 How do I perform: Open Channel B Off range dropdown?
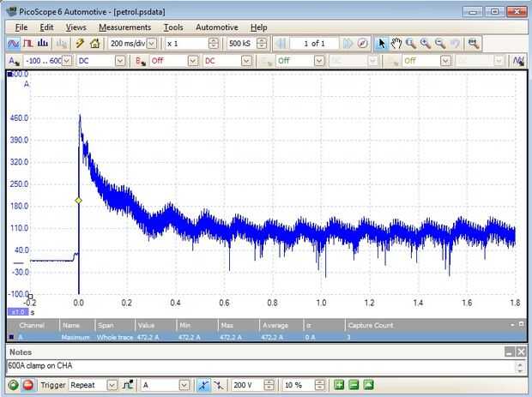click(x=193, y=61)
